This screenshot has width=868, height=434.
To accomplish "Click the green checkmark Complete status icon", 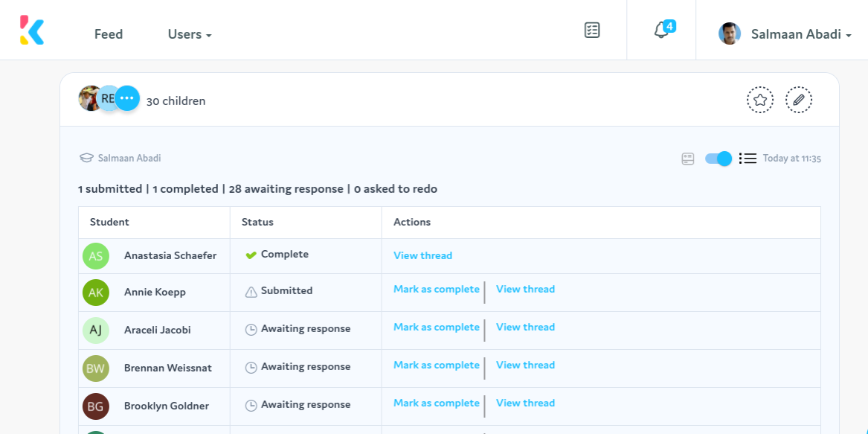I will [251, 255].
